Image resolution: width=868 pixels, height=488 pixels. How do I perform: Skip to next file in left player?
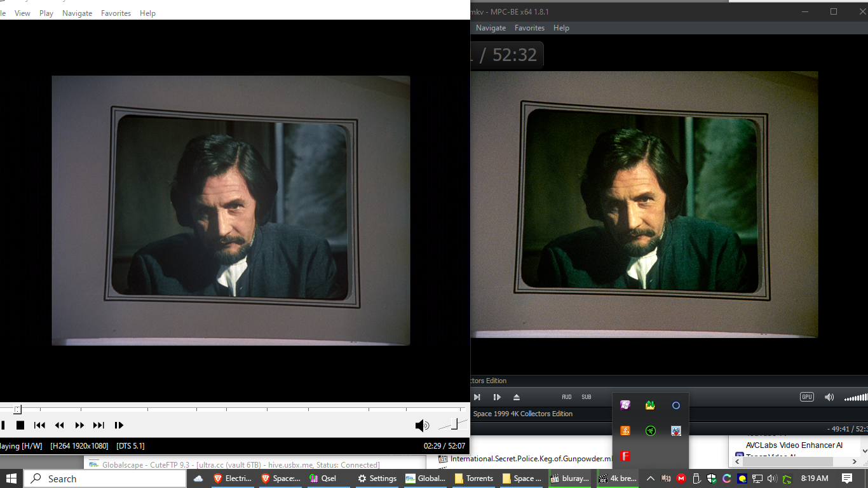(x=98, y=425)
